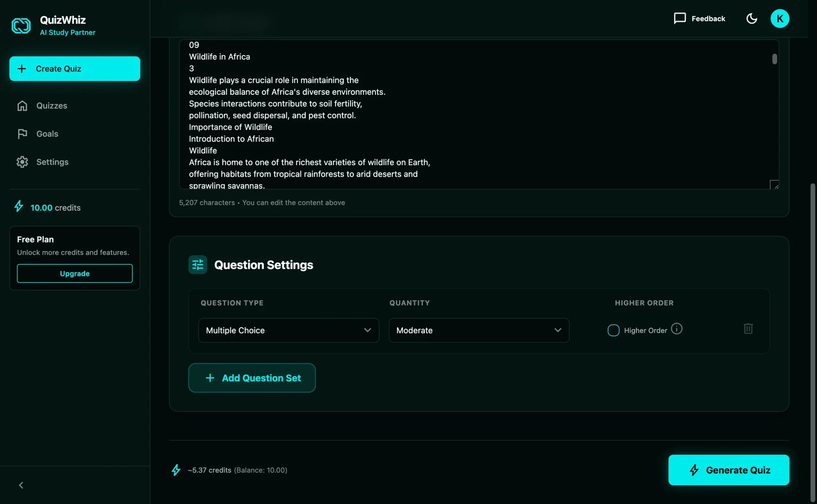Click the plus icon on Add Question Set
Viewport: 817px width, 504px height.
click(x=210, y=378)
